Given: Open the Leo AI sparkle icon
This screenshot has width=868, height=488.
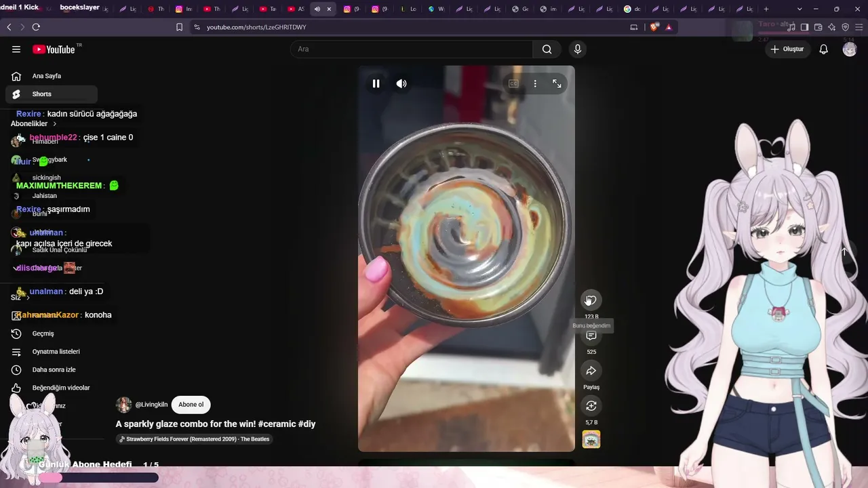Looking at the screenshot, I should pyautogui.click(x=831, y=27).
